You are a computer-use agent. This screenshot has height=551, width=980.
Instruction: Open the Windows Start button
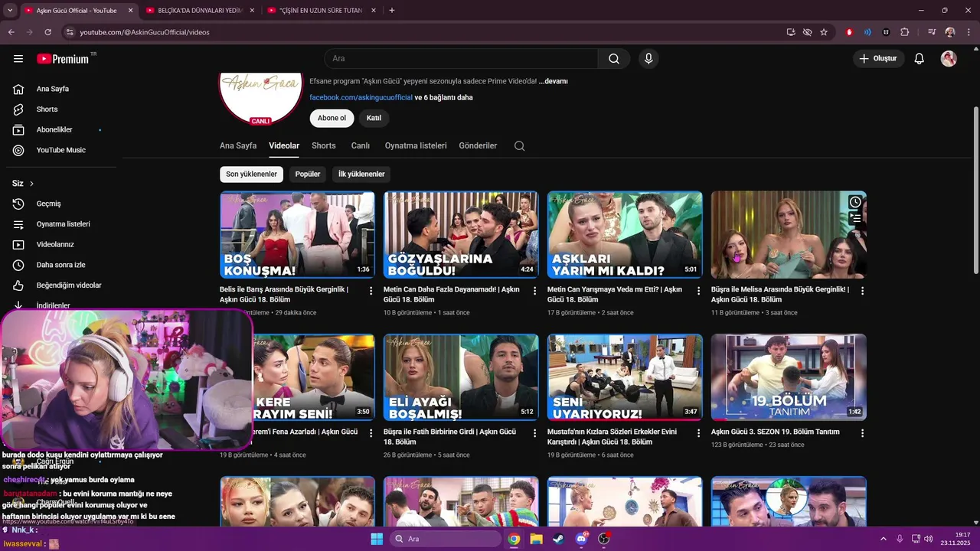coord(377,539)
